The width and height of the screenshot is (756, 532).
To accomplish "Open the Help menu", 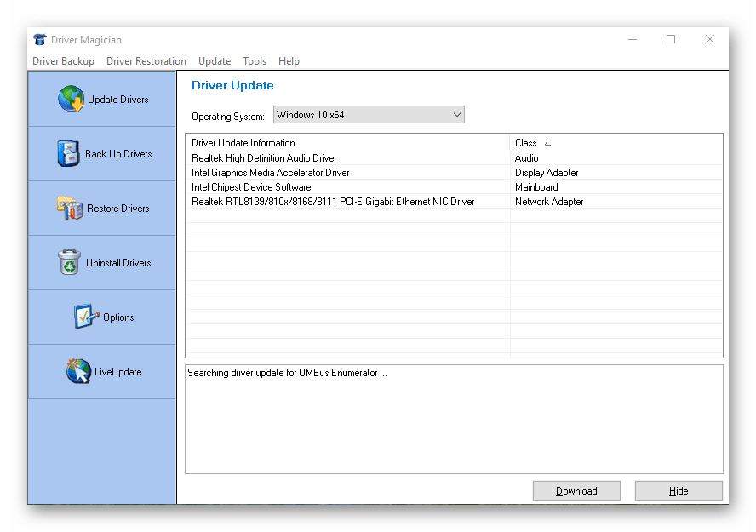I will 289,61.
